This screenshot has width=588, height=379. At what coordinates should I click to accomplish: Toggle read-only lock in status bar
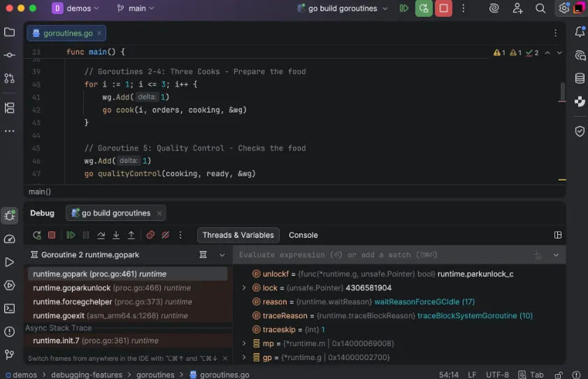coord(559,375)
